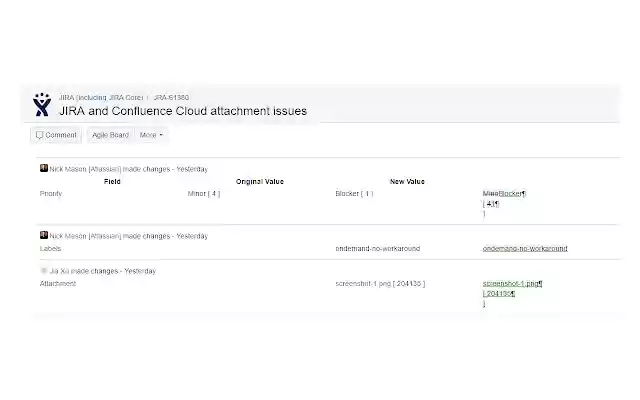Click Nick Mason's avatar in the Labels change
This screenshot has width=640, height=400.
click(x=44, y=235)
